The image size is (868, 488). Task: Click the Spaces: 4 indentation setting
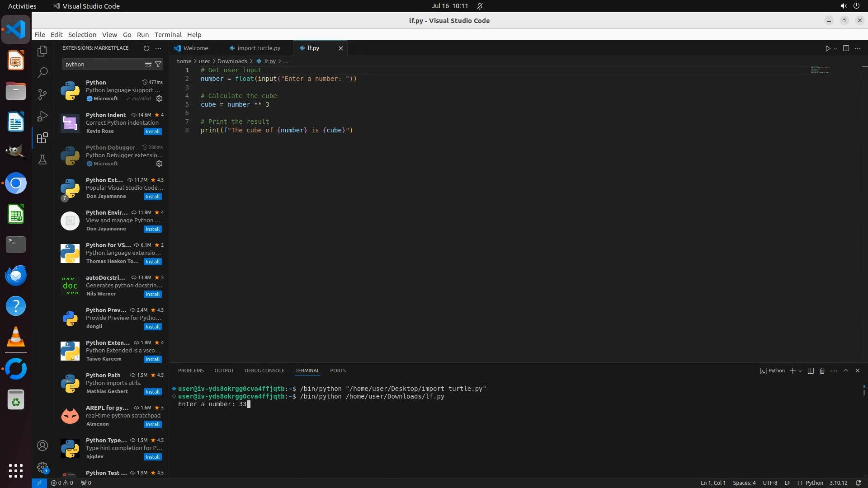(x=744, y=483)
